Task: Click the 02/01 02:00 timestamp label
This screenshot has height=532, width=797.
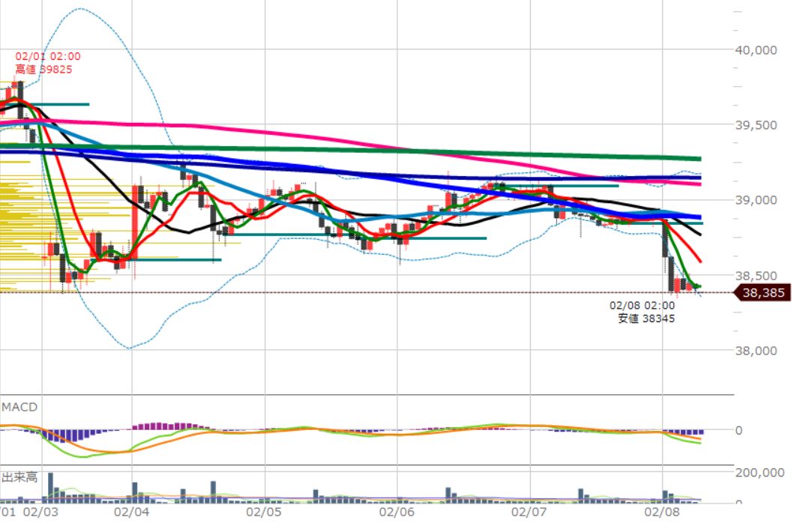Action: tap(48, 56)
